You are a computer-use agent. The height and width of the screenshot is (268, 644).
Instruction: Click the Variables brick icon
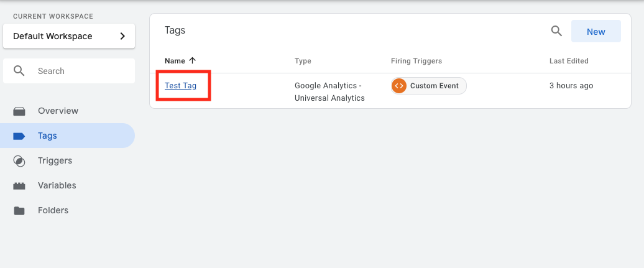pos(19,186)
